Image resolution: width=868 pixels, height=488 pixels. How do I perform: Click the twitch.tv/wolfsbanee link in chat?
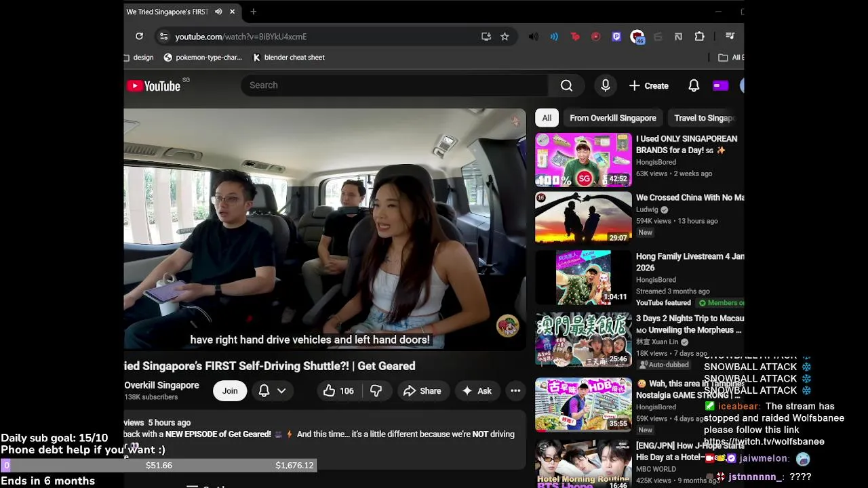(x=764, y=441)
